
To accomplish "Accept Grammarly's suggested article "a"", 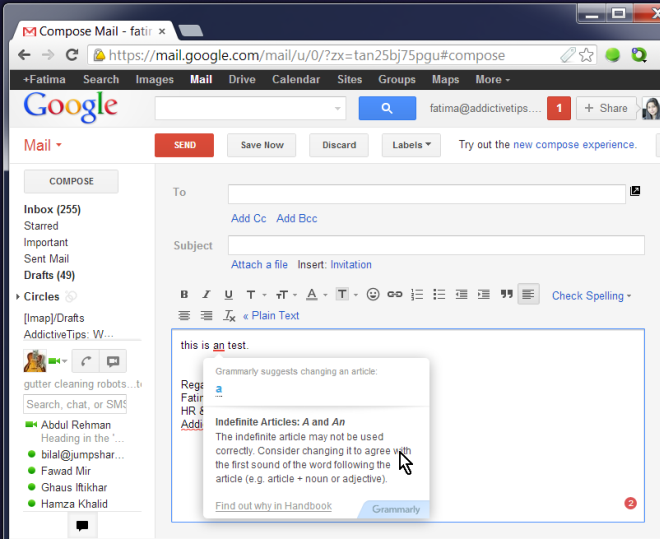I will pos(218,389).
